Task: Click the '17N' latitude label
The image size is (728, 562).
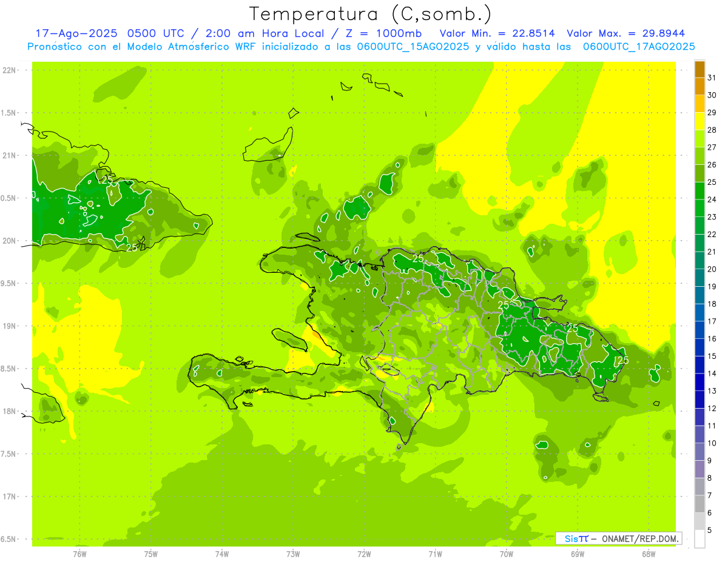Action: click(x=9, y=497)
